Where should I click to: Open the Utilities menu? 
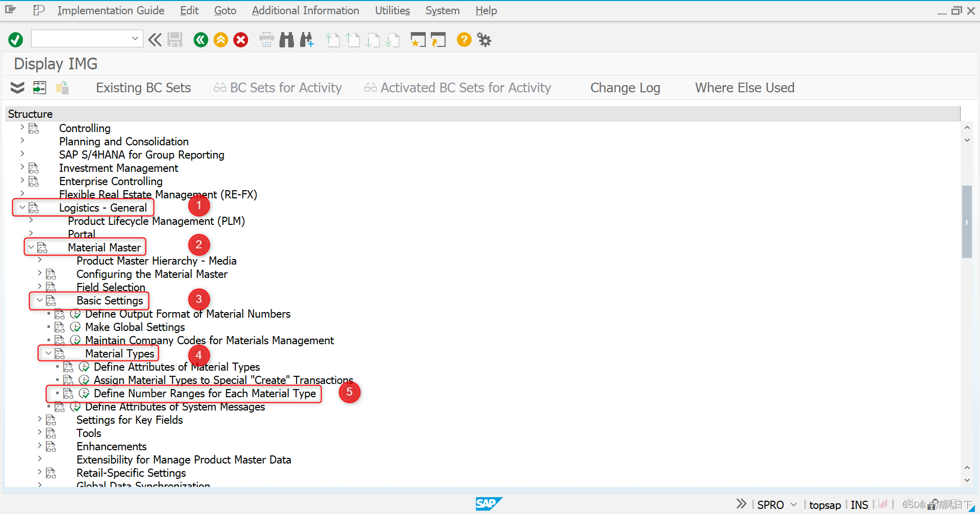tap(393, 10)
